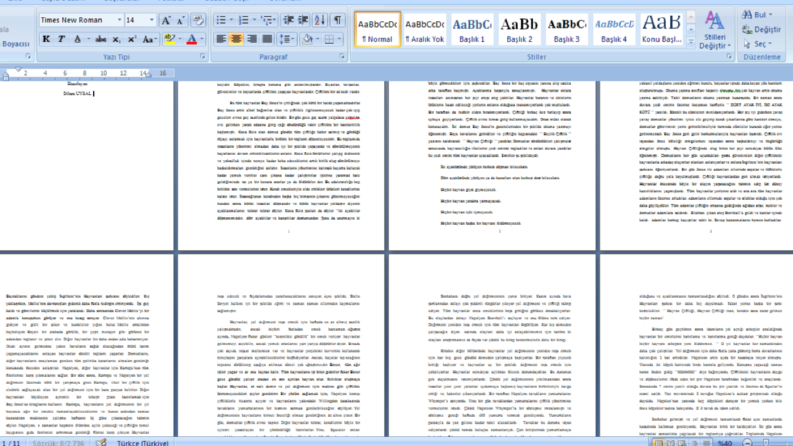Apply yellow text highlight
This screenshot has height=446, width=793.
coord(169,39)
